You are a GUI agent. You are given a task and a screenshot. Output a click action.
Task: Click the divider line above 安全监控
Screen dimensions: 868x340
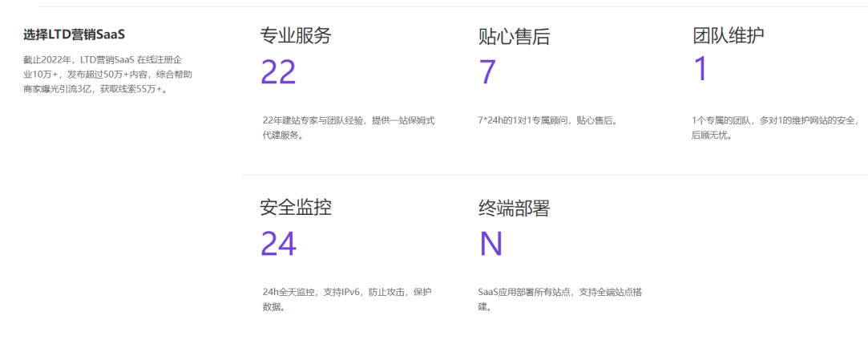point(555,174)
